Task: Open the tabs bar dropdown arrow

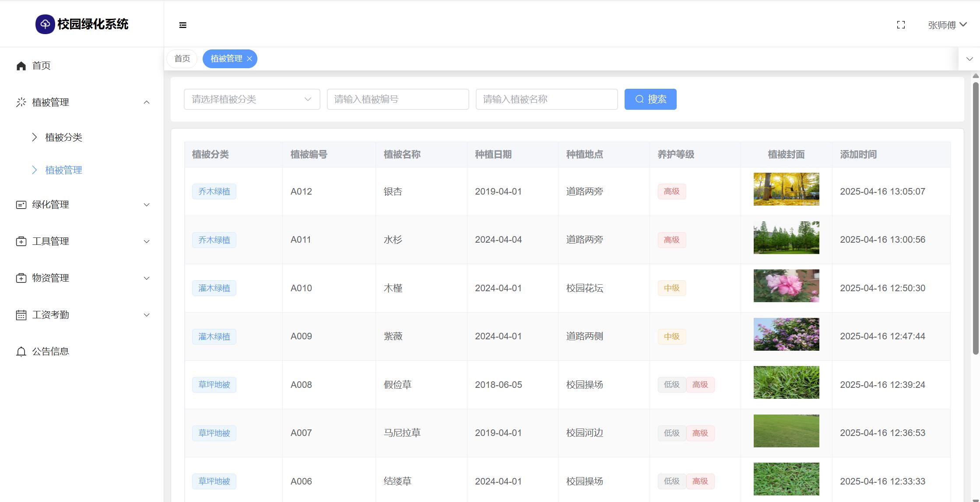Action: (x=969, y=59)
